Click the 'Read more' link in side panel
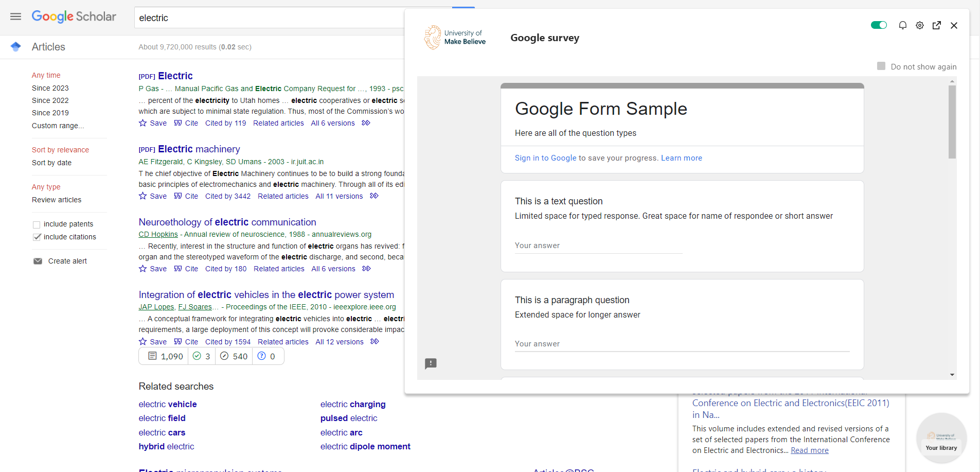The height and width of the screenshot is (472, 980). coord(810,450)
